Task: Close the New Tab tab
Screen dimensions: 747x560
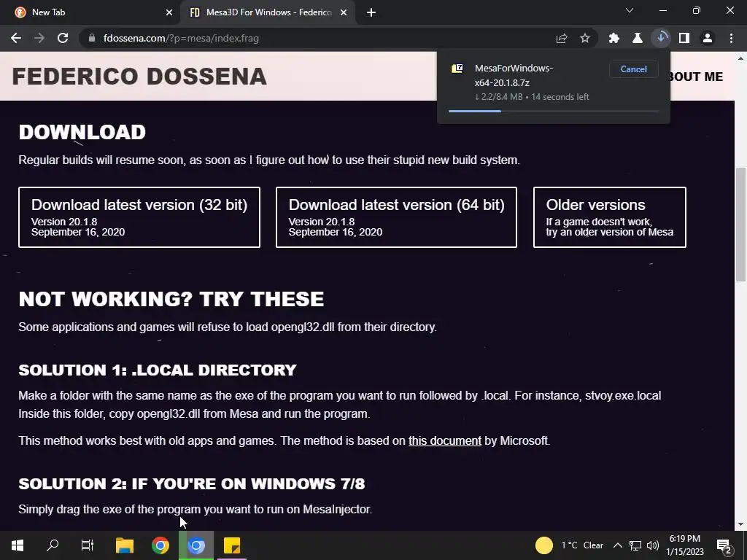Action: point(169,12)
